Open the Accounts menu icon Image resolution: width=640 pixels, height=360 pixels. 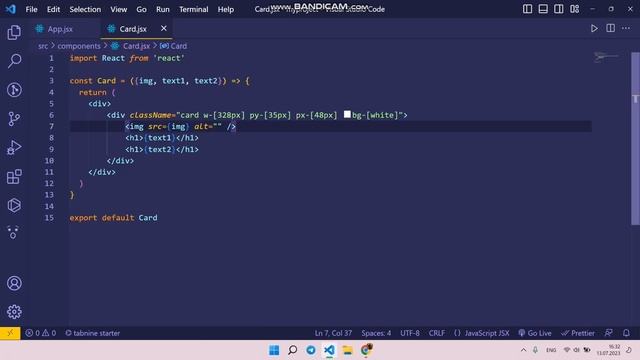tap(14, 283)
